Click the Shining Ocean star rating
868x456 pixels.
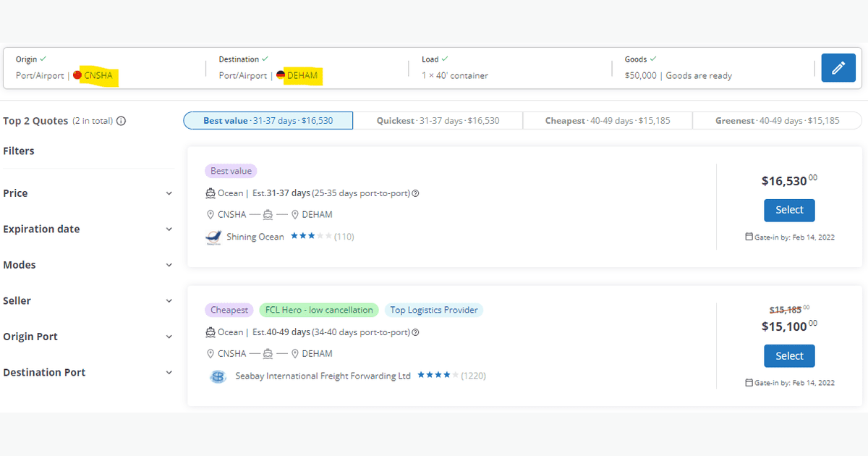click(x=311, y=237)
